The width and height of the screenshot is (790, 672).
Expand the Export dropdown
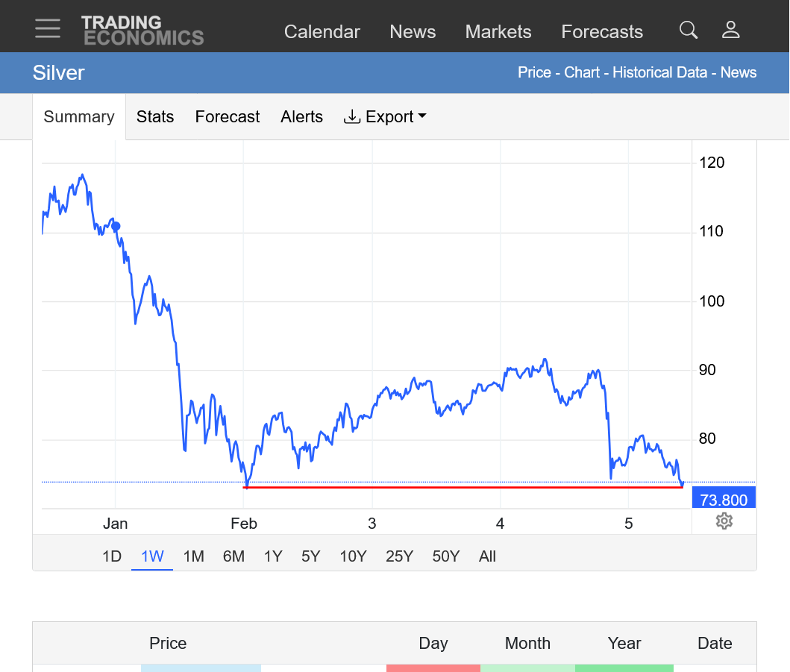[x=385, y=117]
